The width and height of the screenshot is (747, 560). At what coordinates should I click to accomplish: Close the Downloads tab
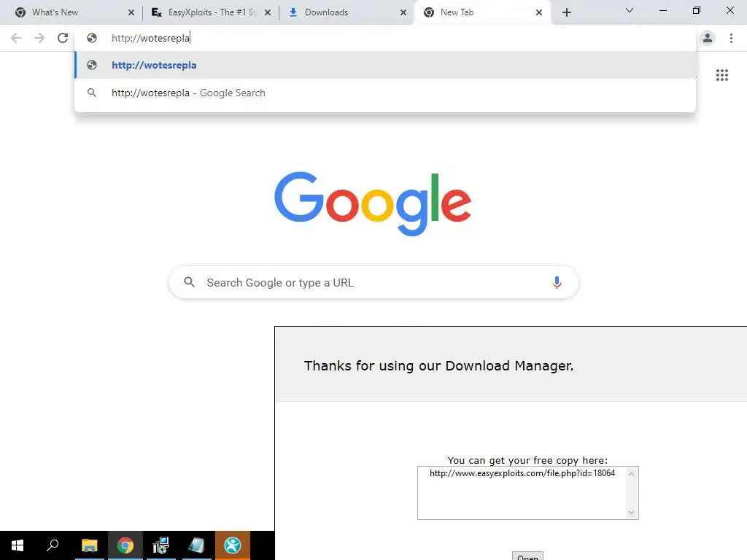[403, 12]
